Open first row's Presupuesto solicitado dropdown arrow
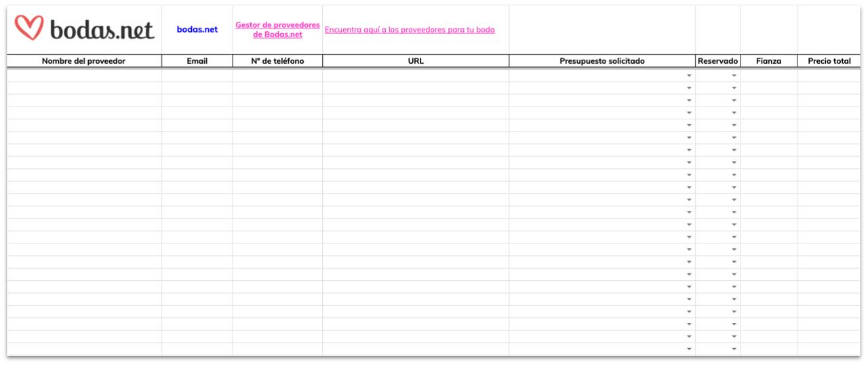This screenshot has width=868, height=369. pos(689,75)
